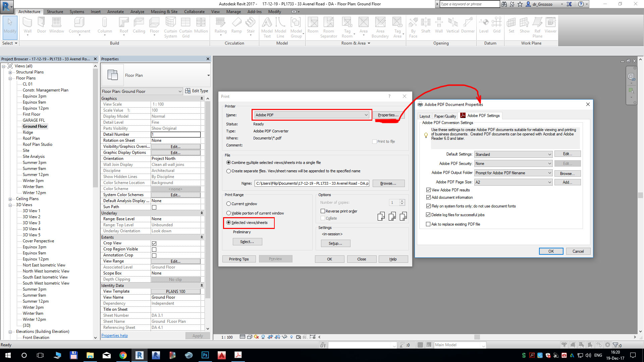The image size is (644, 362).
Task: Click Select... button for views/sheets
Action: point(247,242)
